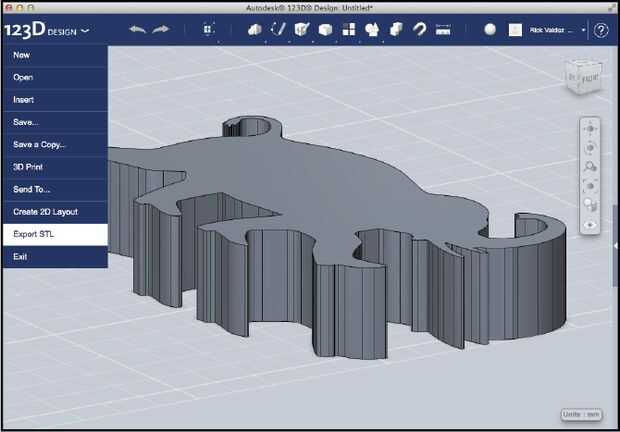Screen dimensions: 620x432
Task: Choose Export STL from the menu
Action: point(55,234)
